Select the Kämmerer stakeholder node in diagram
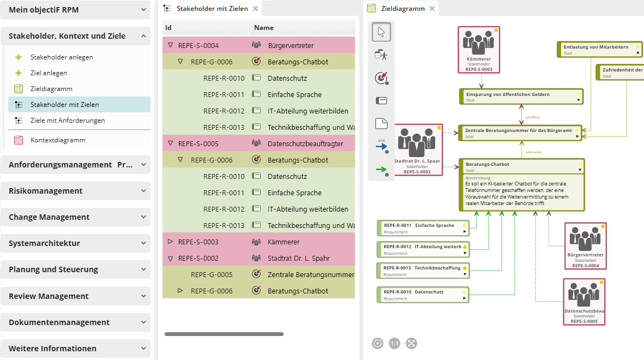Screen dimensions: 644x360 click(x=479, y=50)
